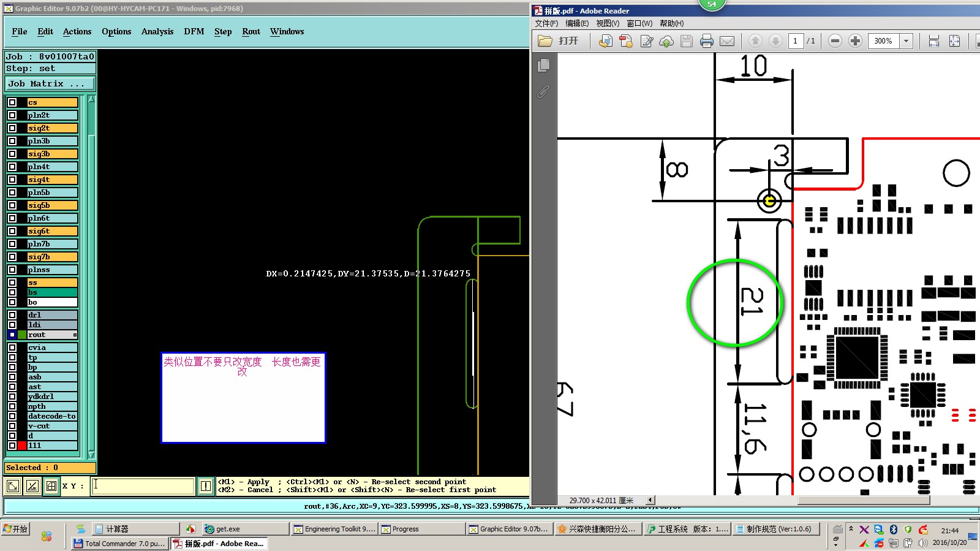Click the angle measure icon beside X Y

click(x=32, y=486)
